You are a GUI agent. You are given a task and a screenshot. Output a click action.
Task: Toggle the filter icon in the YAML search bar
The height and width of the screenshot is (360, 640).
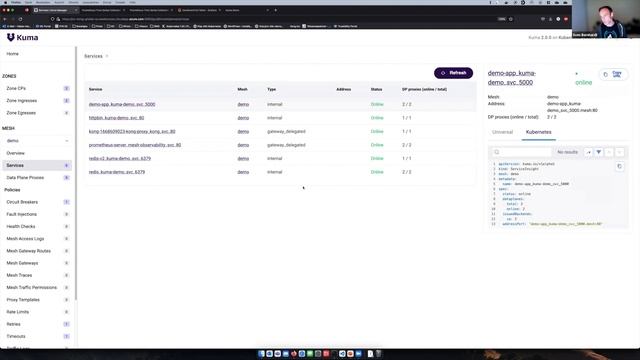[x=598, y=152]
